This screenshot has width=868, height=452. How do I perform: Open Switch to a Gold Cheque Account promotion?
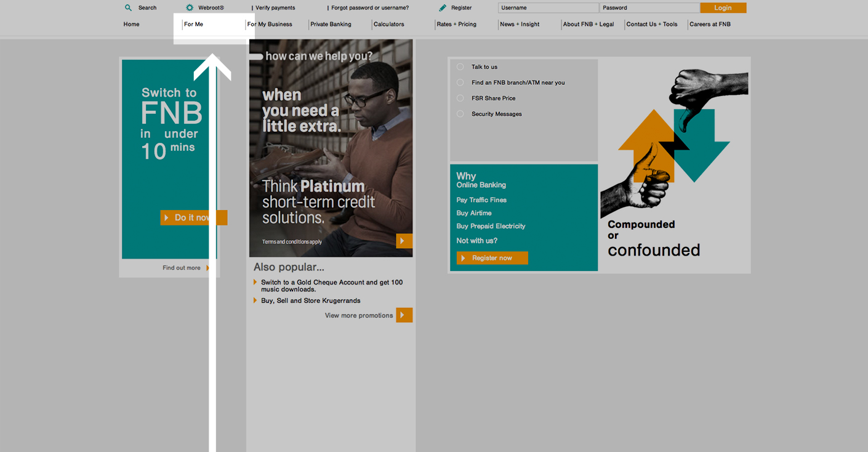coord(332,286)
